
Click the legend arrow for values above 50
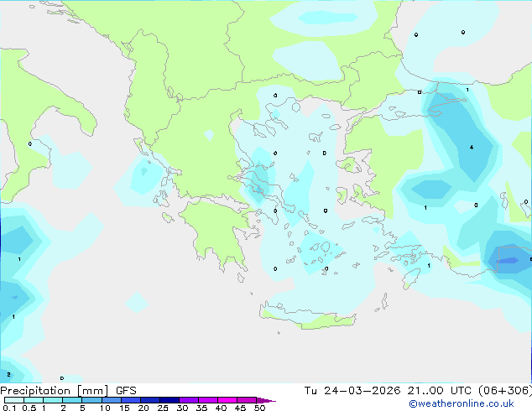266,400
